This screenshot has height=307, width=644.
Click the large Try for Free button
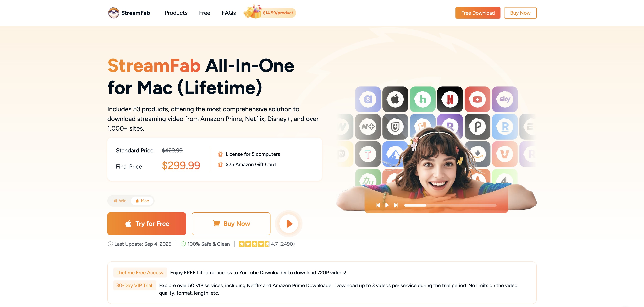click(147, 224)
